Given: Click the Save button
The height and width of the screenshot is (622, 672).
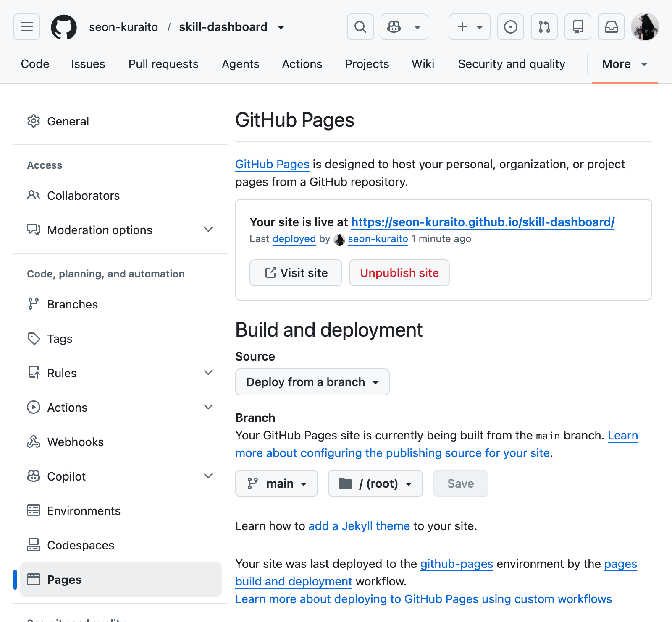Looking at the screenshot, I should point(460,483).
